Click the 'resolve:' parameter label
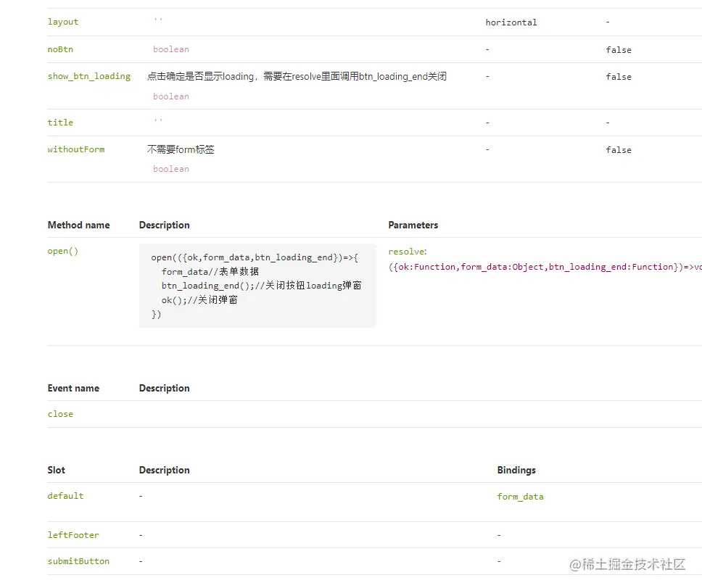The image size is (702, 588). point(408,252)
